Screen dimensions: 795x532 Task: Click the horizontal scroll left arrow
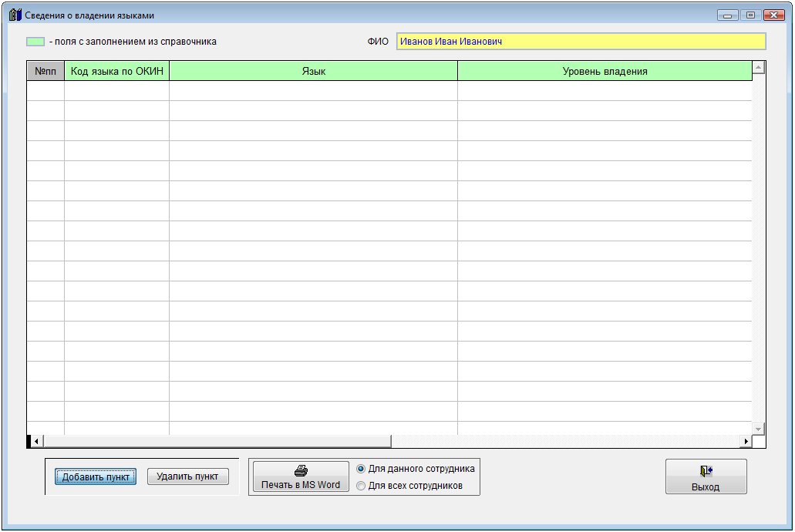click(36, 441)
